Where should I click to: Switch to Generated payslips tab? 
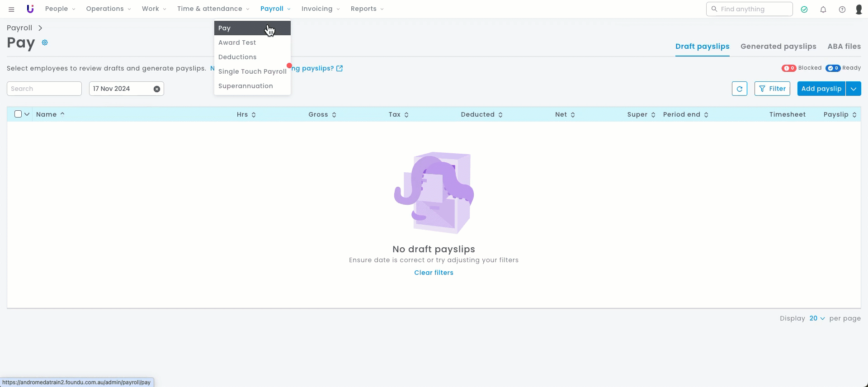click(x=778, y=47)
